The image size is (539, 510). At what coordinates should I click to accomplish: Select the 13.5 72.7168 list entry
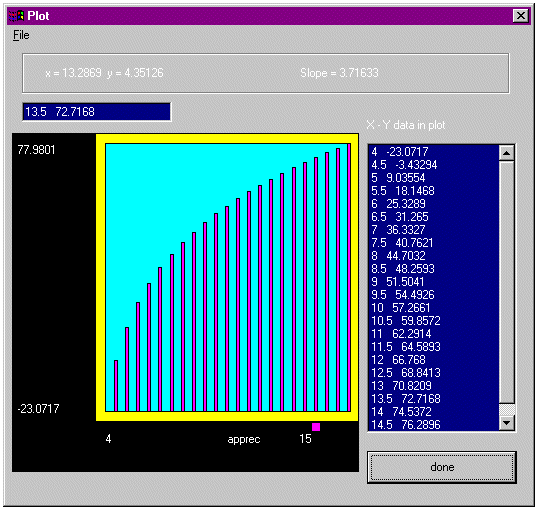click(433, 399)
